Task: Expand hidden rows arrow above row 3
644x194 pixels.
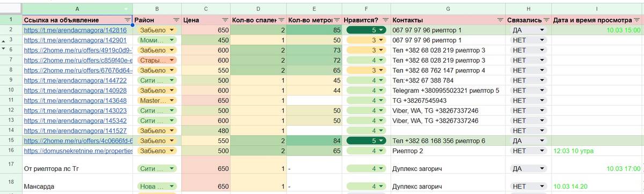Action: [x=4, y=41]
